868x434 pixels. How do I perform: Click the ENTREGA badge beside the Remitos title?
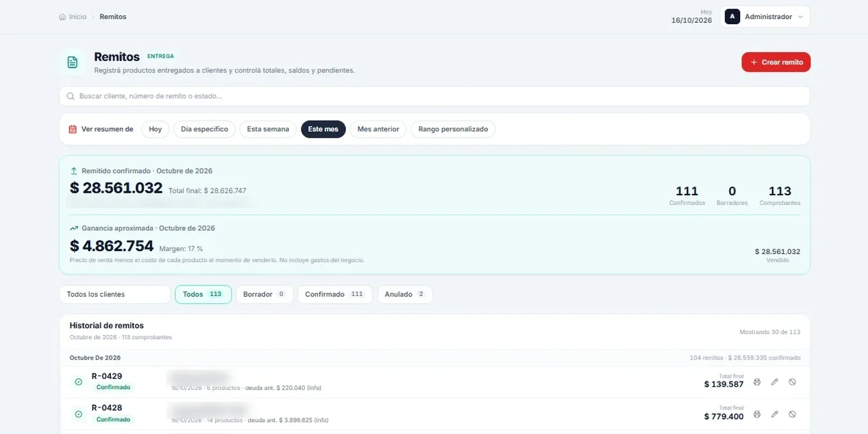[161, 56]
